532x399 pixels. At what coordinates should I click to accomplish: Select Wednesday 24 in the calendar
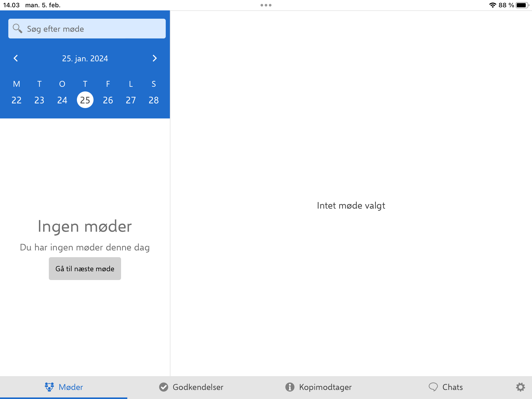pos(62,100)
